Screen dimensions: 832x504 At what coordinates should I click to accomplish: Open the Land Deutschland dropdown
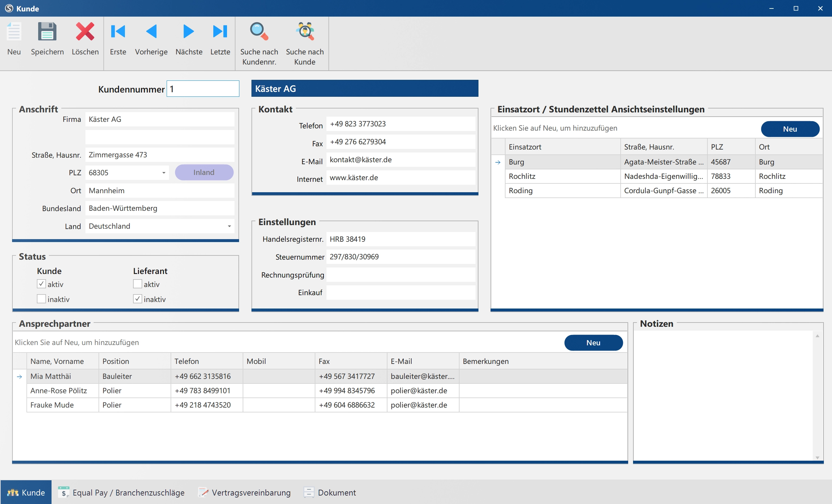tap(229, 226)
